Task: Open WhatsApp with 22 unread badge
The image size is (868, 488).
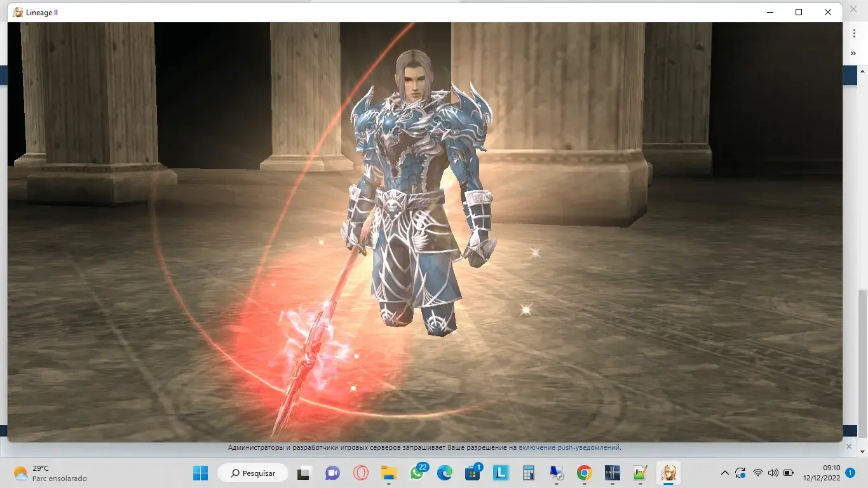Action: [x=417, y=473]
